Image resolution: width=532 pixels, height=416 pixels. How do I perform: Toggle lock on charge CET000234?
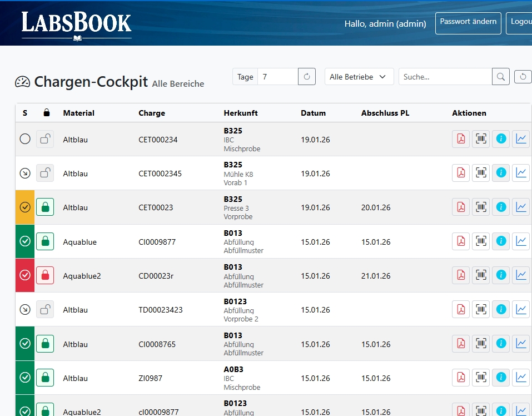click(x=45, y=139)
